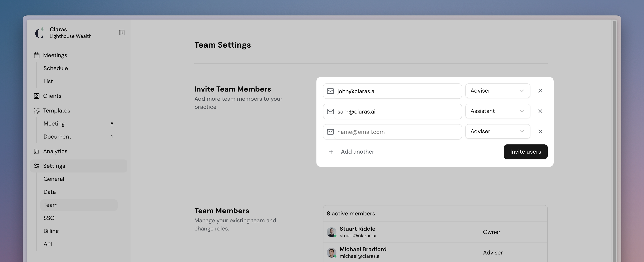
Task: Click Owner role for Stuart Riddle
Action: [x=492, y=232]
